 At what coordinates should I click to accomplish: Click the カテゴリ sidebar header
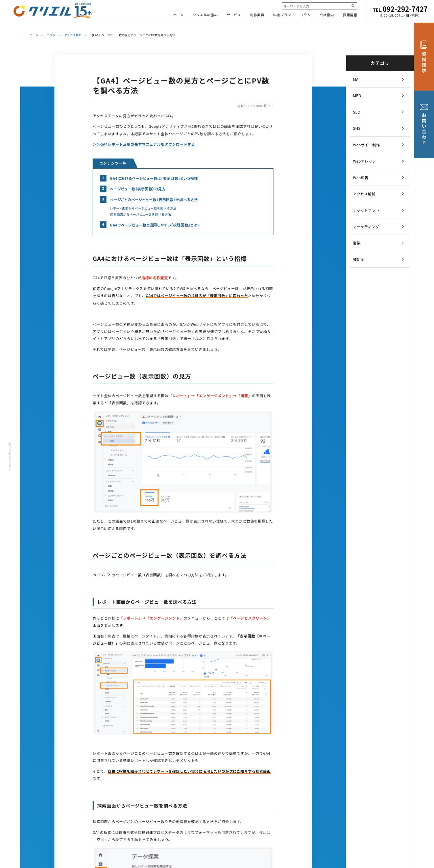tap(380, 63)
